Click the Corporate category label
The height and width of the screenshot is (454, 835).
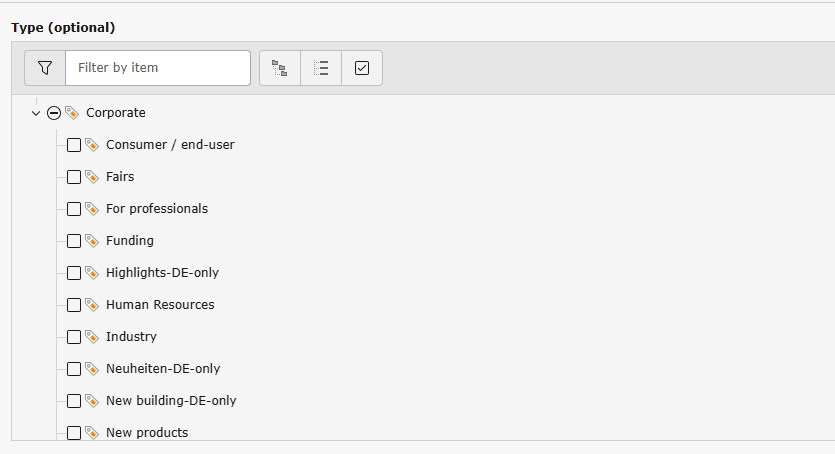coord(116,113)
